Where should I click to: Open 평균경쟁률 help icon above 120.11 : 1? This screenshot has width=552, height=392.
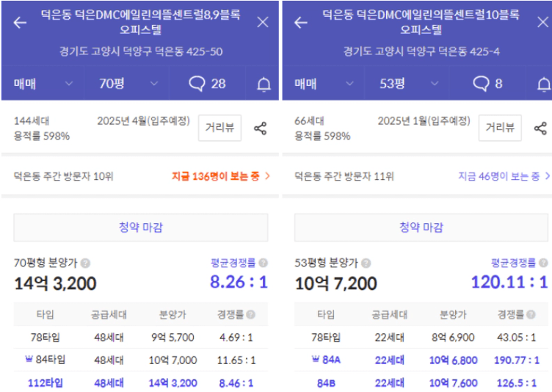(543, 262)
